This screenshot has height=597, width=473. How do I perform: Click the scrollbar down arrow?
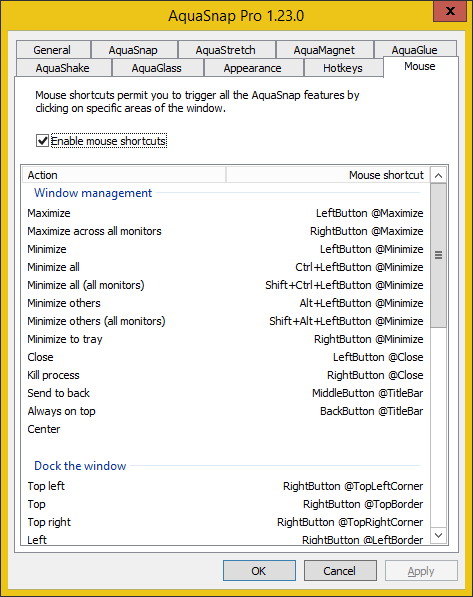point(438,535)
